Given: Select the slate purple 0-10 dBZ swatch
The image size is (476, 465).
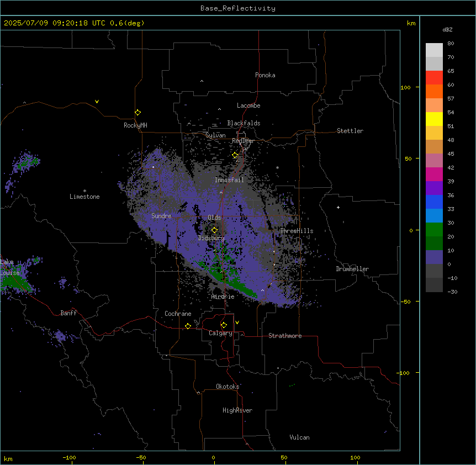Looking at the screenshot, I should pos(434,257).
